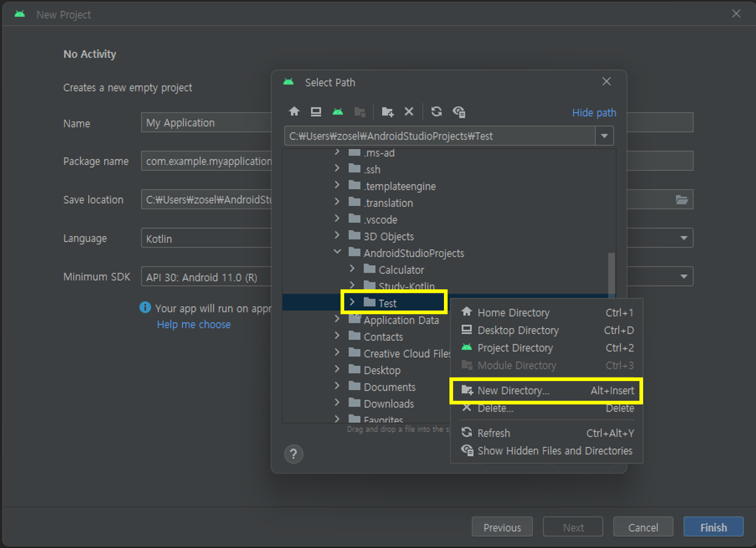Choose Project Directory from context menu
The width and height of the screenshot is (756, 548).
coord(547,348)
